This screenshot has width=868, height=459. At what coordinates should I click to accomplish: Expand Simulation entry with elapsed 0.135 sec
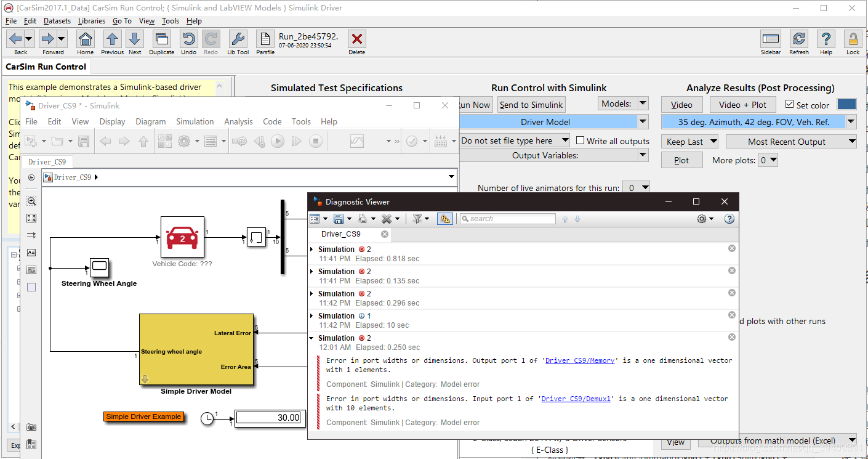click(x=312, y=272)
